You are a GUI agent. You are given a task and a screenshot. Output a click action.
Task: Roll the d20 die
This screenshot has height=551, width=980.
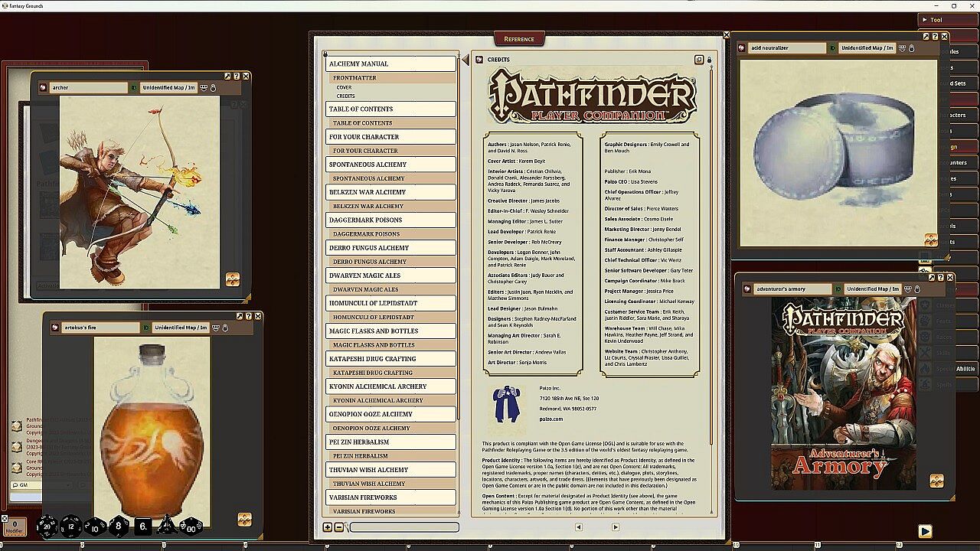(x=47, y=527)
